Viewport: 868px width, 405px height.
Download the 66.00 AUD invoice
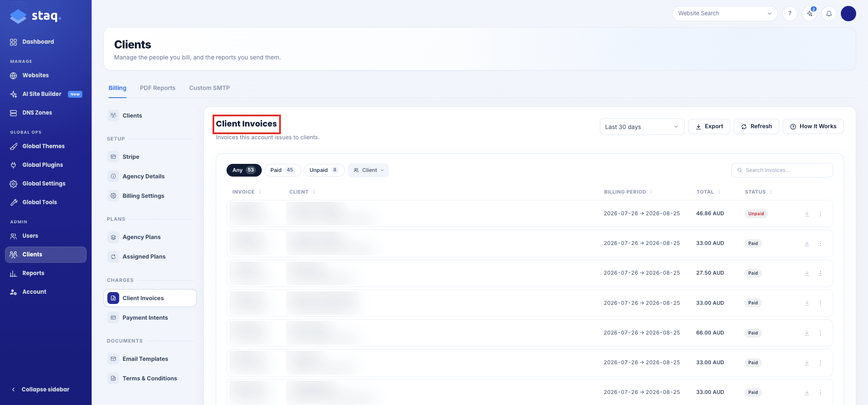[807, 333]
